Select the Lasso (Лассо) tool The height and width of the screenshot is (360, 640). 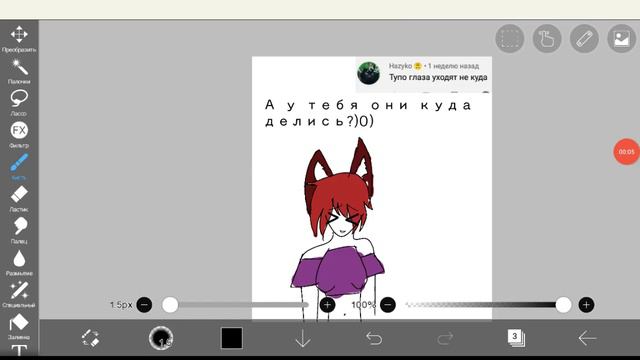[x=19, y=103]
